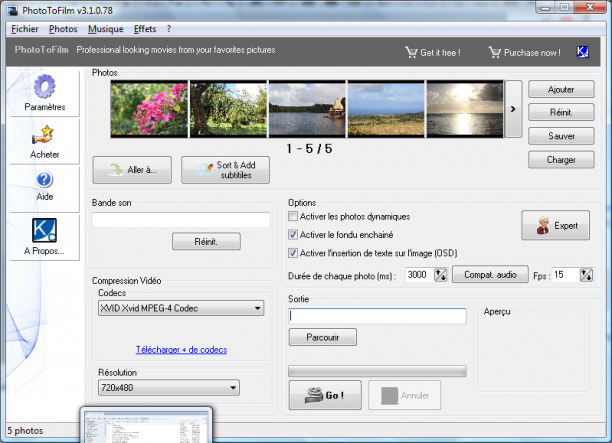The width and height of the screenshot is (612, 443).
Task: Click the Get it free! cart icon
Action: point(411,52)
